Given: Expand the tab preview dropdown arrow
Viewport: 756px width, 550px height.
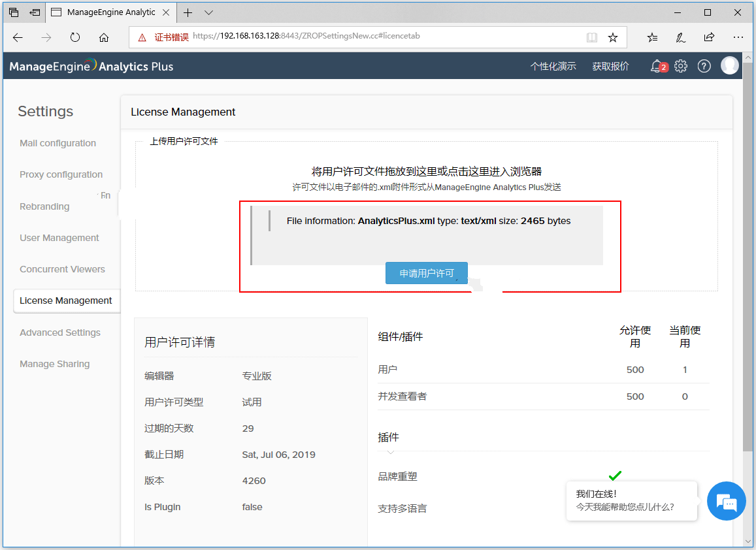Looking at the screenshot, I should click(209, 12).
